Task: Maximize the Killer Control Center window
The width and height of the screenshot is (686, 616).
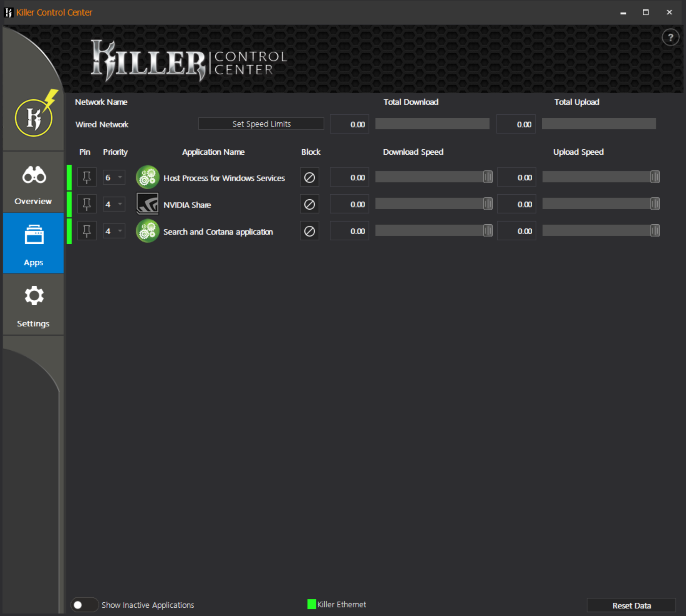Action: (x=646, y=12)
